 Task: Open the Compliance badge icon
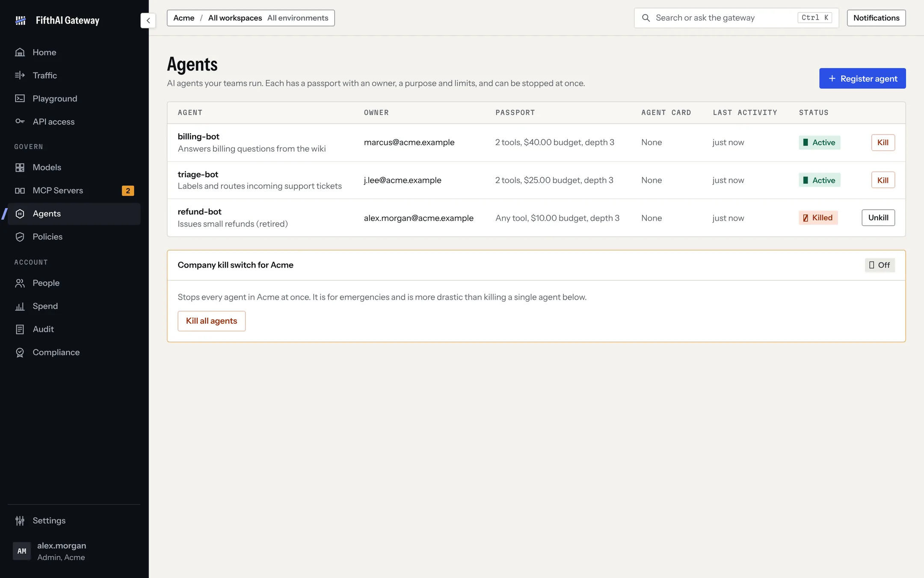(20, 352)
